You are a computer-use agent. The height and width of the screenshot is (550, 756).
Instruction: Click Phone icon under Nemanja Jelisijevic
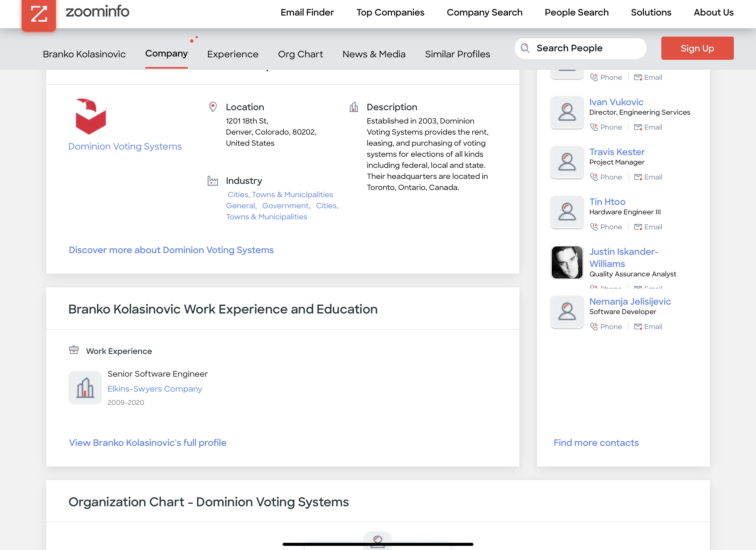[594, 327]
